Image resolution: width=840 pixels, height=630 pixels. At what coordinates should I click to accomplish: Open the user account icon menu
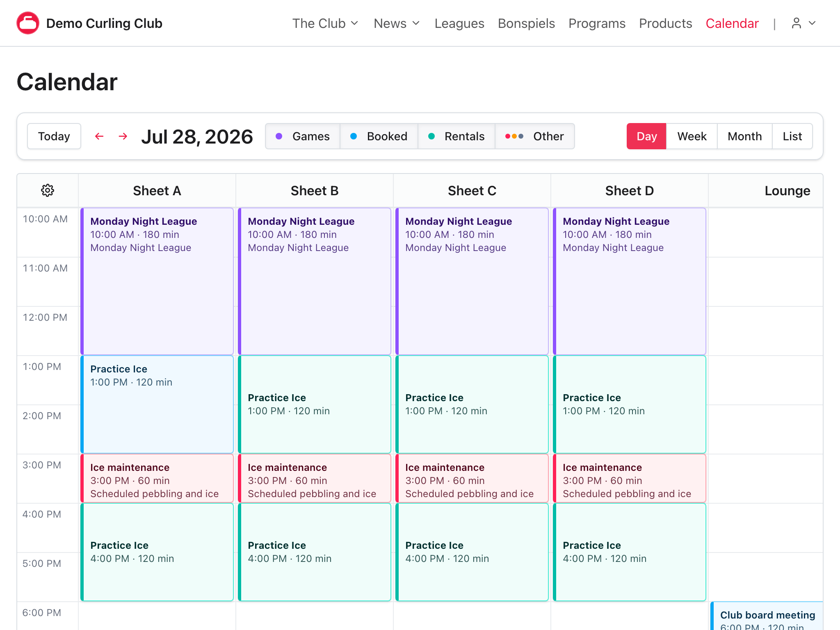(796, 23)
